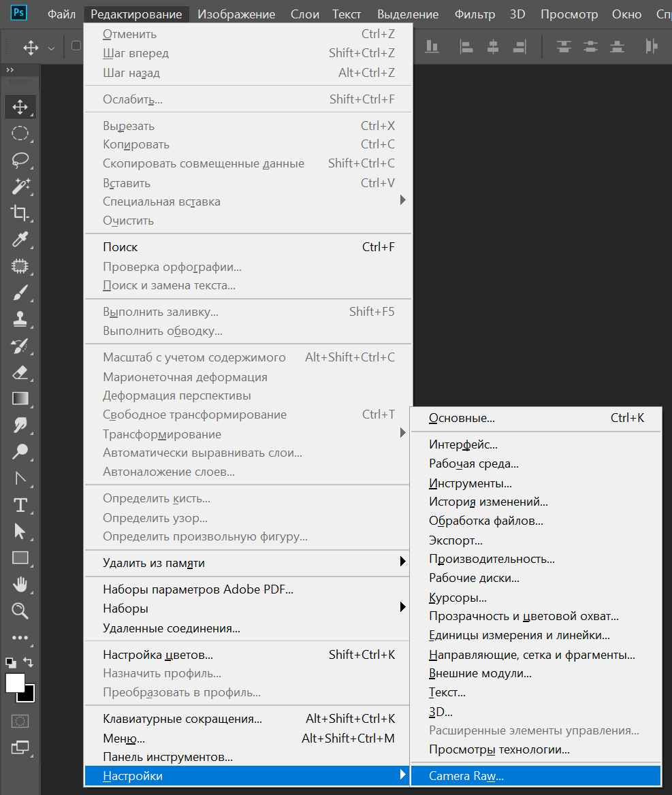Choose Панель инструментов menu entry
The width and height of the screenshot is (672, 795).
tap(248, 757)
